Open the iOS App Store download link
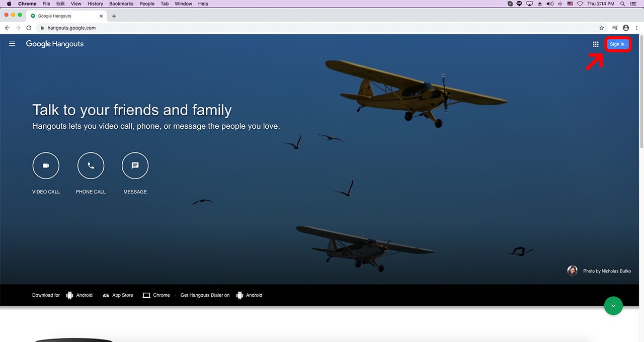Image resolution: width=644 pixels, height=342 pixels. (118, 295)
